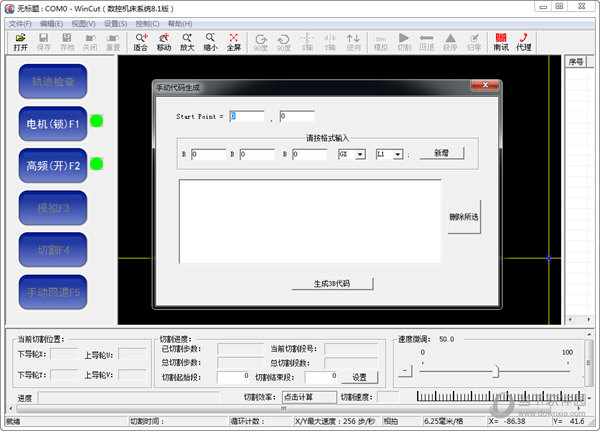This screenshot has height=431, width=600.
Task: Click the 点击计算 efficiency button
Action: pyautogui.click(x=309, y=397)
